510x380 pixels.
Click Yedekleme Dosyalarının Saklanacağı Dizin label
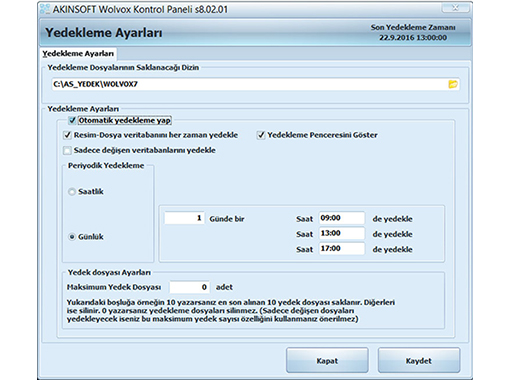(123, 68)
